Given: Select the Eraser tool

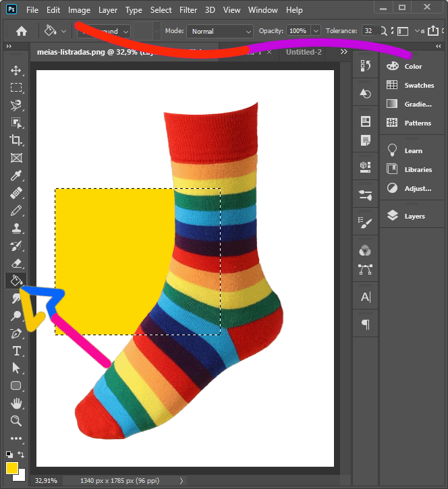Looking at the screenshot, I should (16, 264).
